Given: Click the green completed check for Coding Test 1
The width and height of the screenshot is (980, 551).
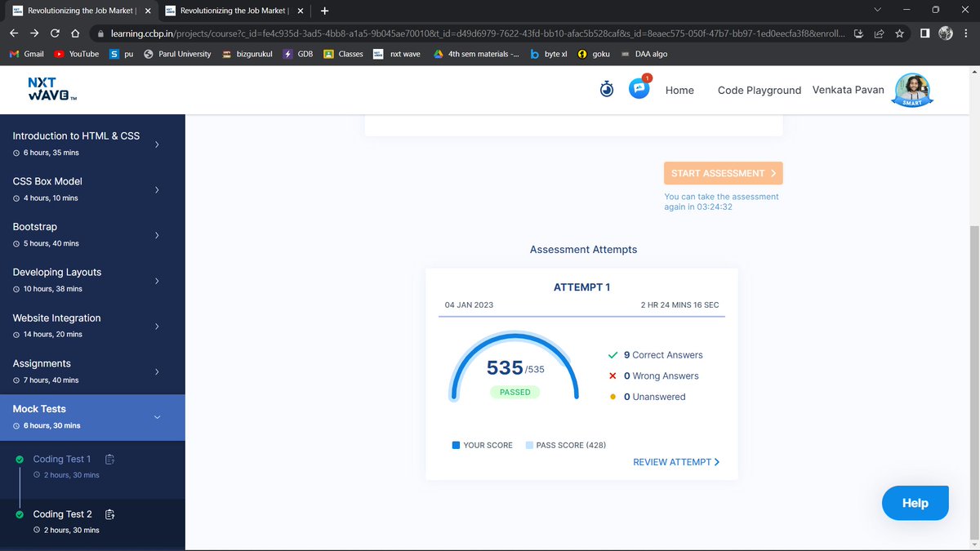Looking at the screenshot, I should point(20,459).
